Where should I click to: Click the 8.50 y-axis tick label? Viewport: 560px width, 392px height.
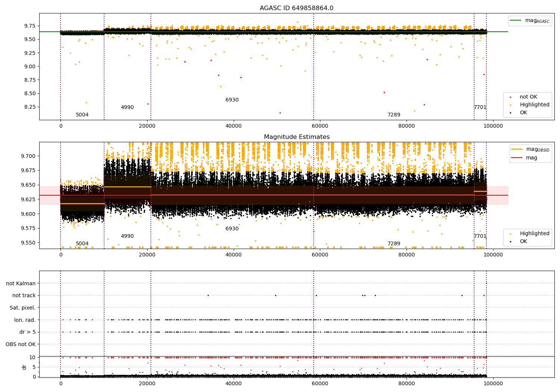(x=29, y=94)
